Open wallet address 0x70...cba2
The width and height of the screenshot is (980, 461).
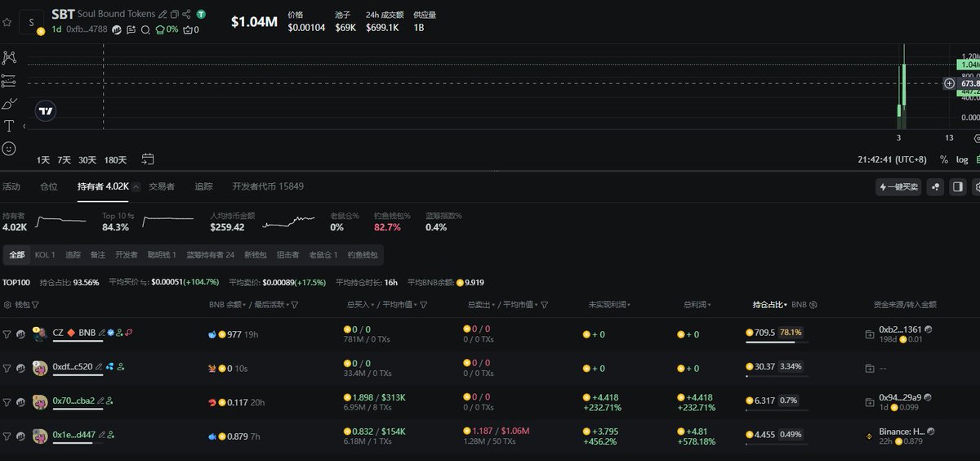click(73, 401)
